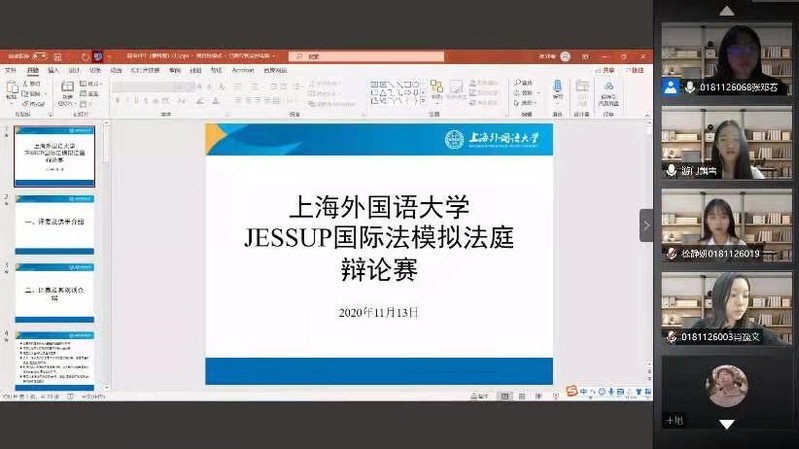Click the Find magnifier icon in editing group

517,83
